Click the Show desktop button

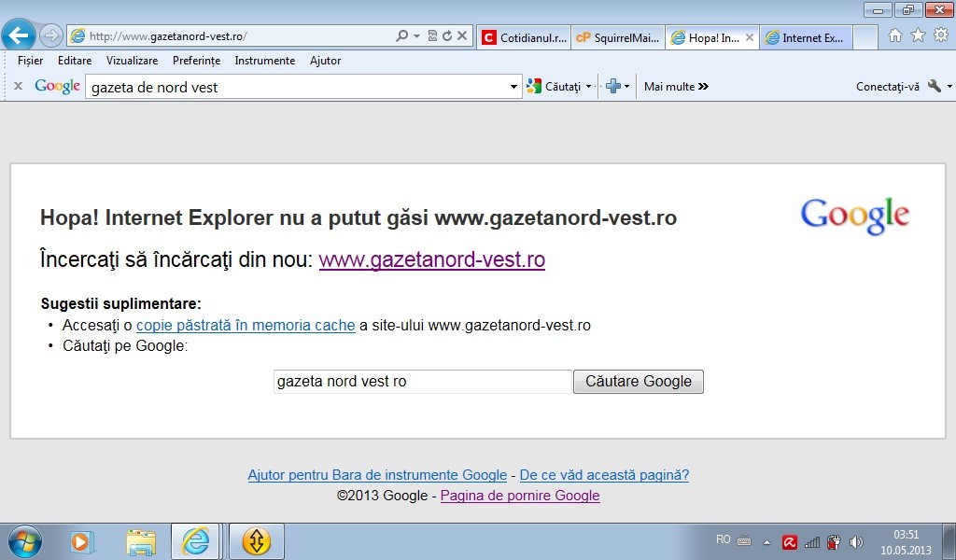(950, 541)
